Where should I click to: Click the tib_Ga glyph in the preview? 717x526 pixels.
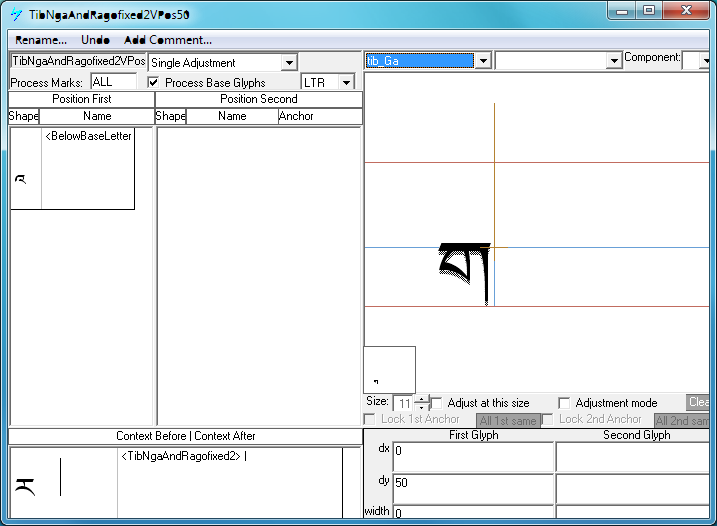(466, 273)
